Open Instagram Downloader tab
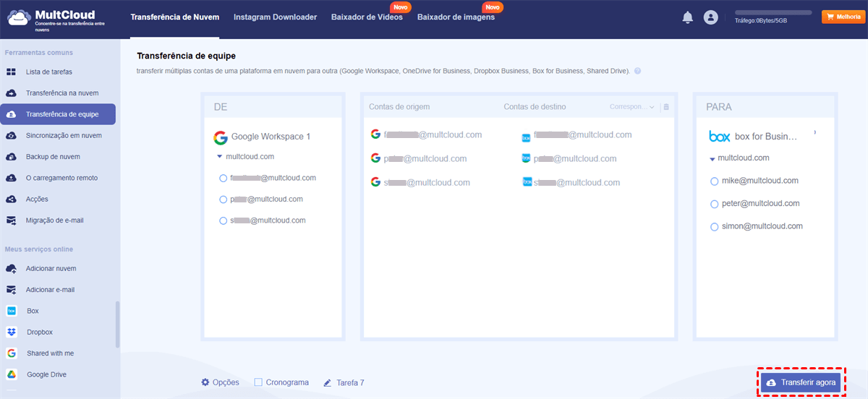The height and width of the screenshot is (399, 868). [275, 17]
